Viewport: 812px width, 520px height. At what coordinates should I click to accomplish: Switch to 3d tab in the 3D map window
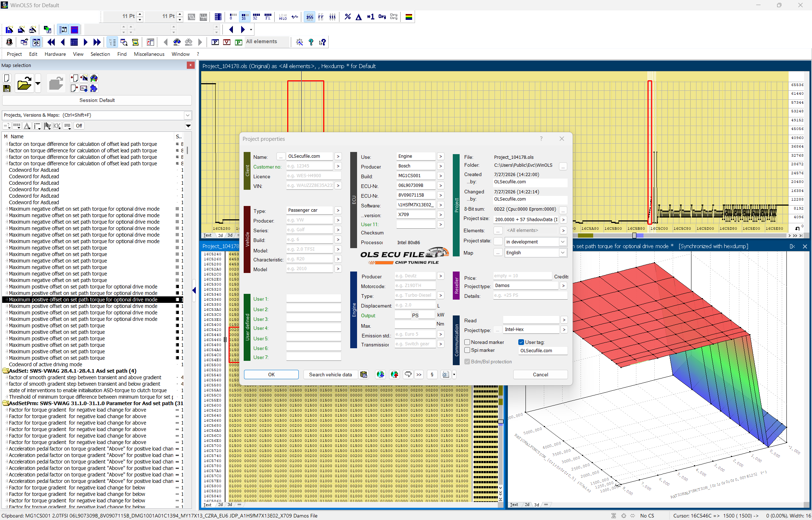tap(537, 505)
